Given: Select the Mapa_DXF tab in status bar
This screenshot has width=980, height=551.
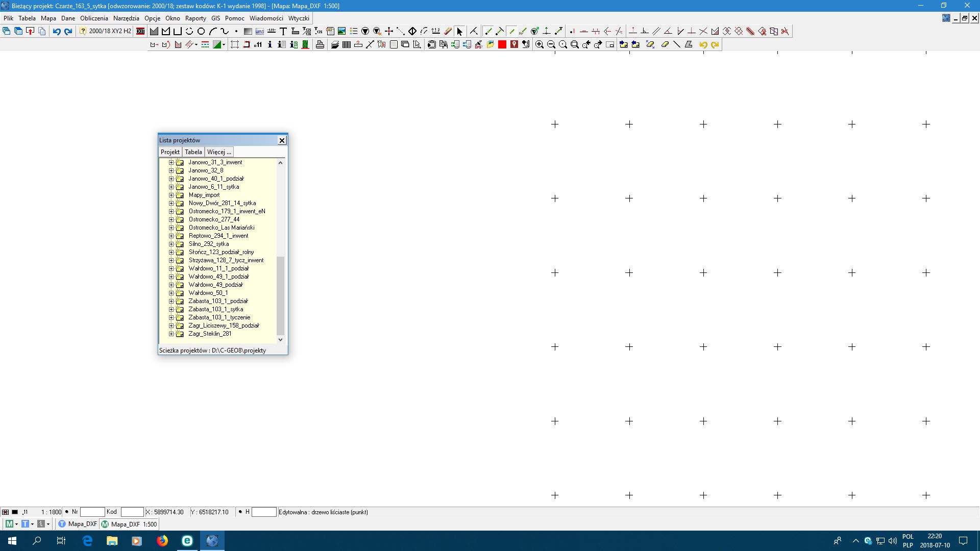Looking at the screenshot, I should click(81, 524).
